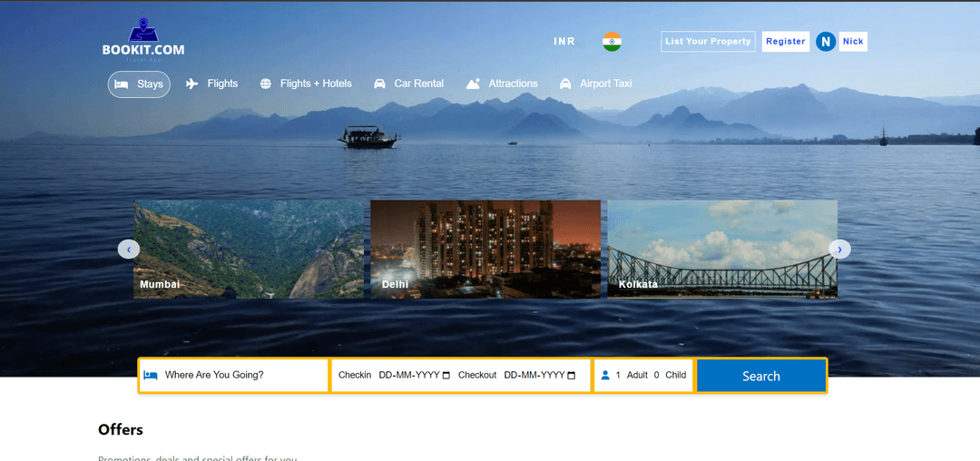980x461 pixels.
Task: Click the airplane icon for Flights
Action: coord(191,83)
